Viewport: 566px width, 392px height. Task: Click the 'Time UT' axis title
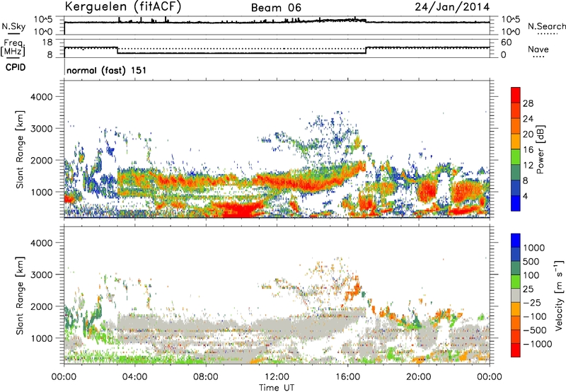[277, 388]
